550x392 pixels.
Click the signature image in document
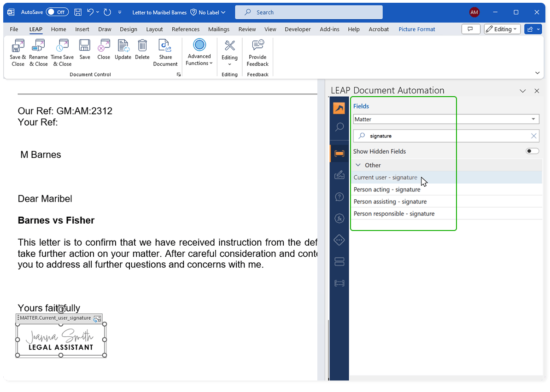coord(61,340)
